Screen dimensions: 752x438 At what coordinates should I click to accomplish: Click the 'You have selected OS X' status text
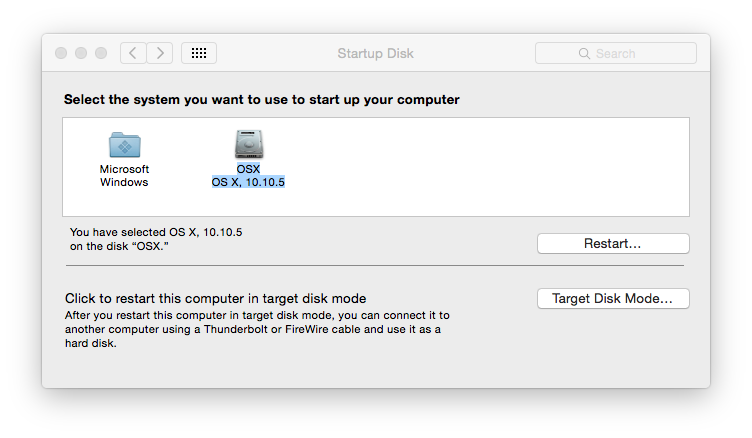click(x=156, y=239)
